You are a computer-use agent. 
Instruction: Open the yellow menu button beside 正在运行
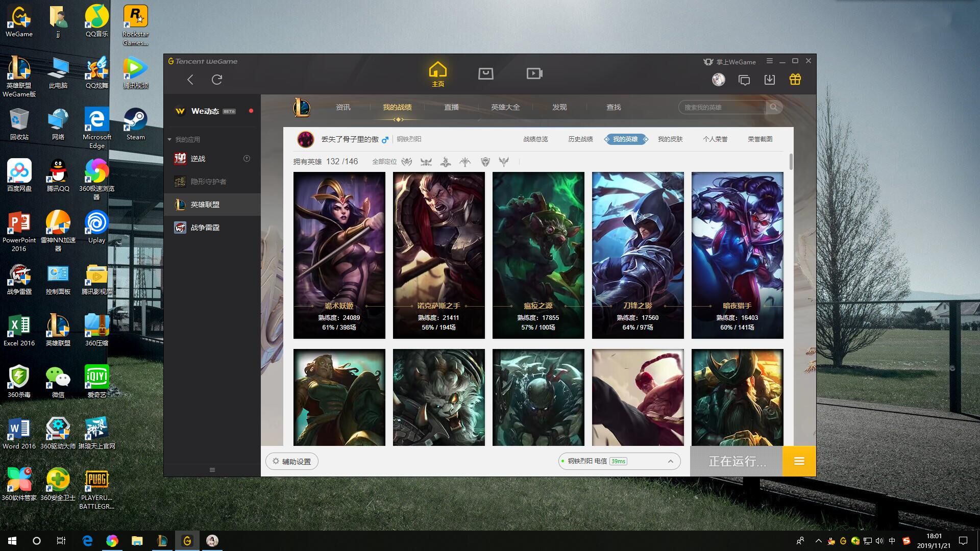(x=799, y=461)
